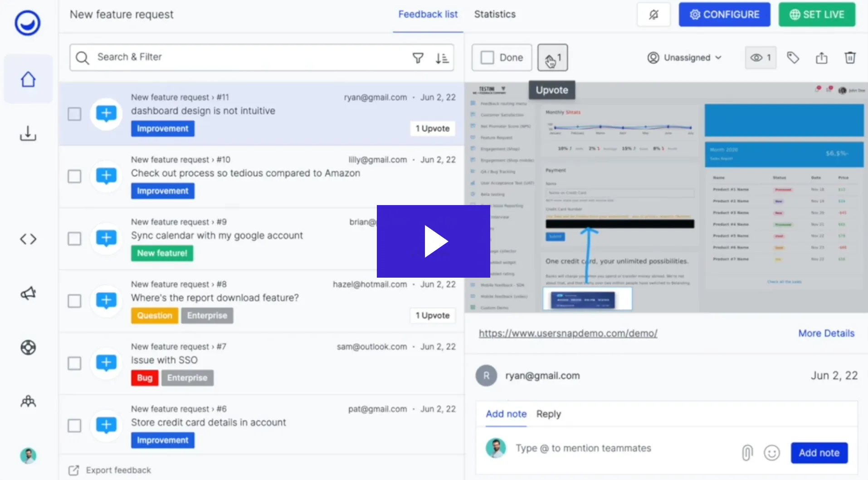The image size is (868, 480).
Task: Click Export feedback link
Action: coord(110,470)
